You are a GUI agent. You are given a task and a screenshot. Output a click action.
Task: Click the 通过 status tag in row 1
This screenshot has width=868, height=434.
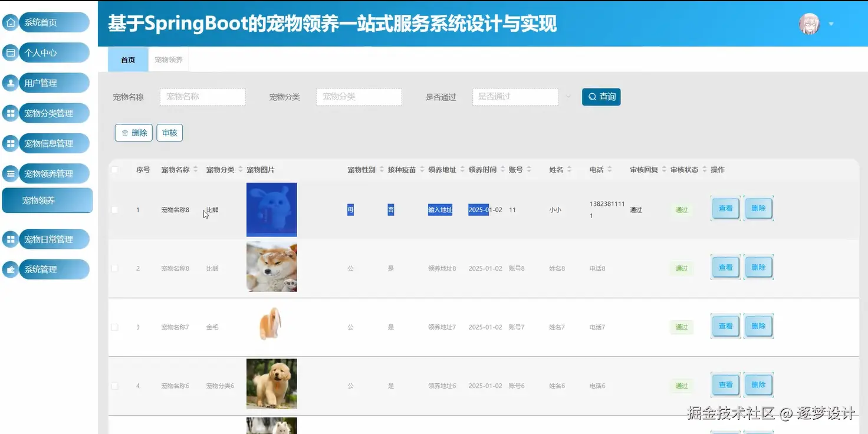682,210
